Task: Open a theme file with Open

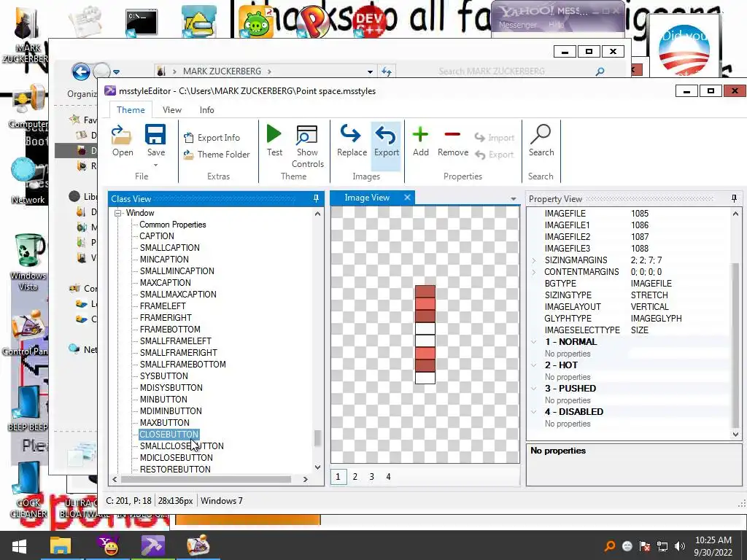Action: [x=123, y=141]
